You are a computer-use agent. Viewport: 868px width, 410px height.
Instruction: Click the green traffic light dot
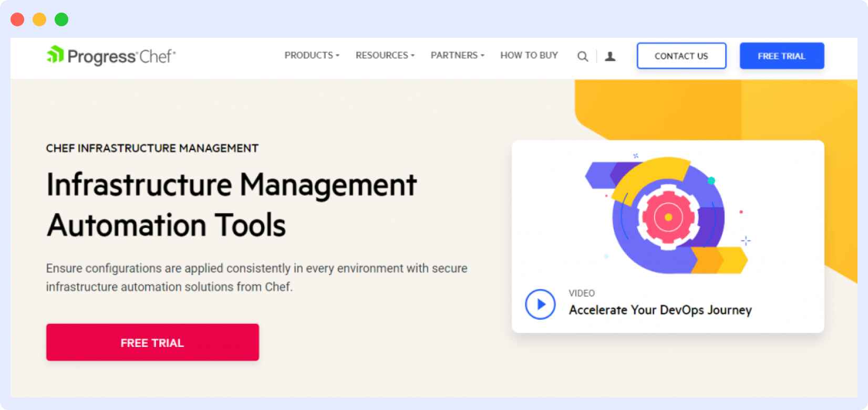tap(61, 19)
